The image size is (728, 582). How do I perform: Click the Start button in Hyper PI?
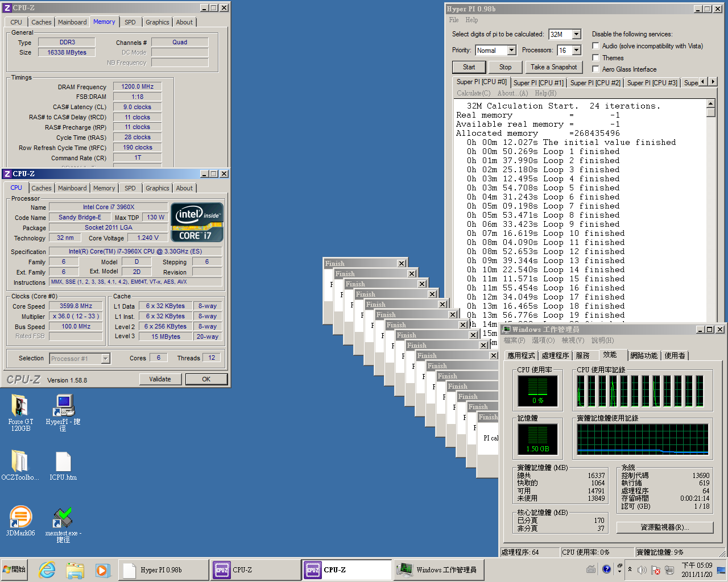coord(469,67)
